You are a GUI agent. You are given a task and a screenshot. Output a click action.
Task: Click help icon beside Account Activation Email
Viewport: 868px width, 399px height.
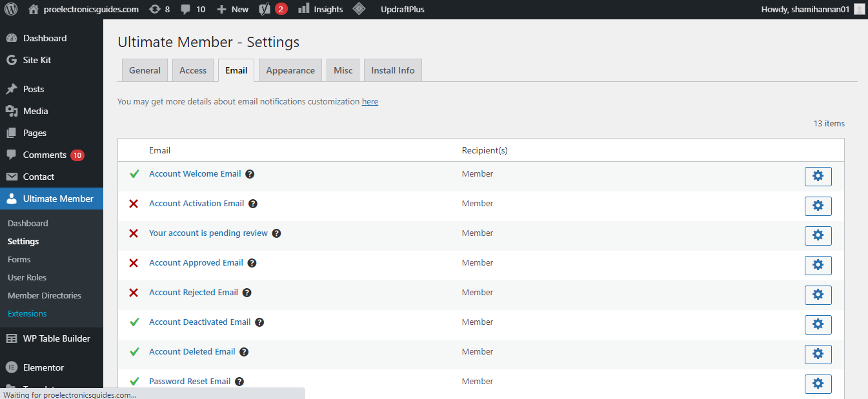[253, 204]
